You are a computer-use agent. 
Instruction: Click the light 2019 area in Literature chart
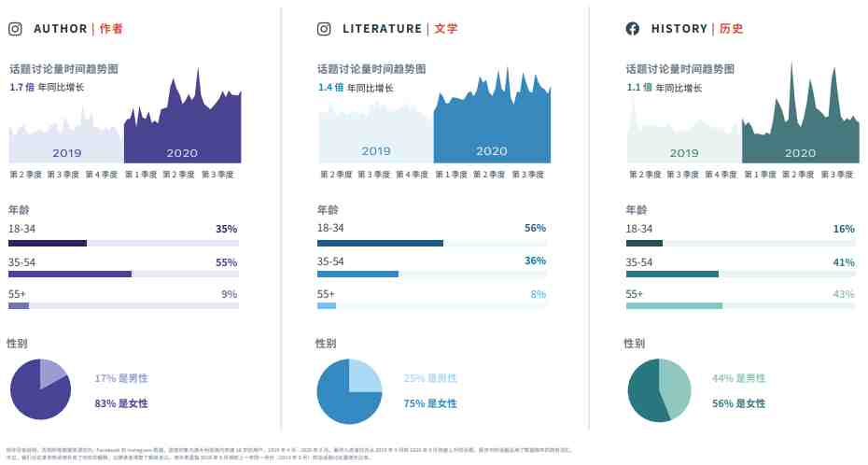coord(376,134)
